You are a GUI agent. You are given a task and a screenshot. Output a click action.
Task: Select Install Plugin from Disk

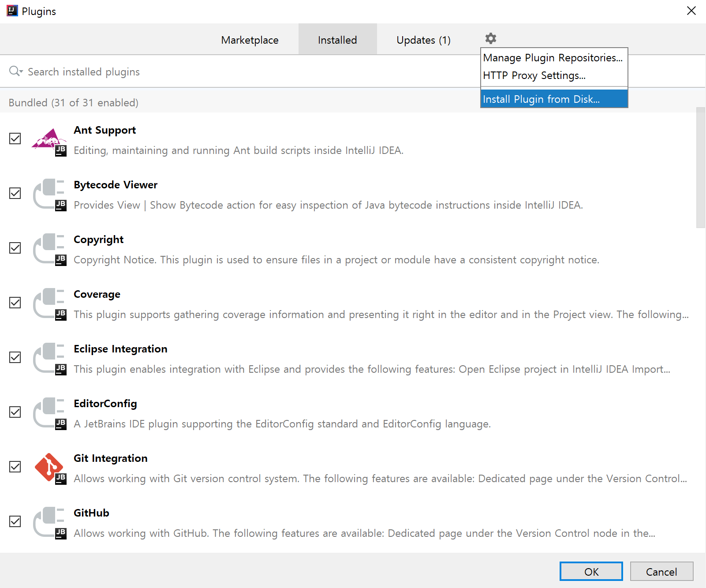(554, 99)
